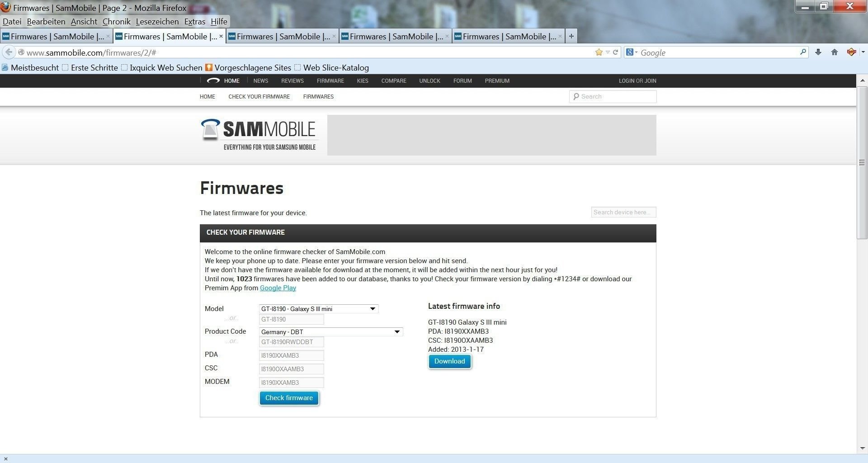
Task: Click the PDA input field
Action: tap(292, 355)
